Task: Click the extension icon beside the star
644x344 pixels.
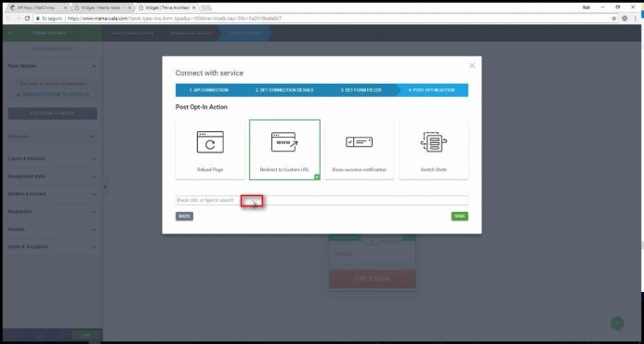Action: click(624, 19)
